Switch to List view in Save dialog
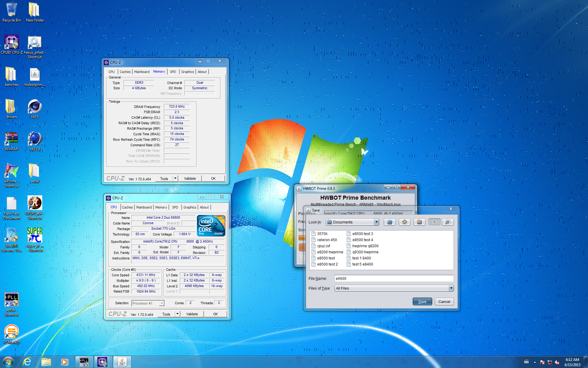588x368 pixels. click(x=434, y=222)
